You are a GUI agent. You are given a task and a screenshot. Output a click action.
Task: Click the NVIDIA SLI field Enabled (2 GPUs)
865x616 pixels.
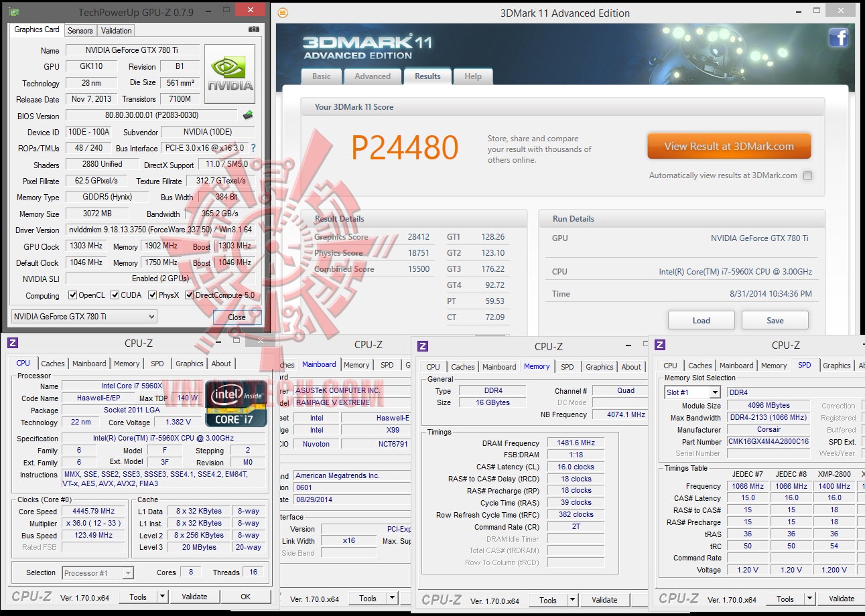point(160,279)
